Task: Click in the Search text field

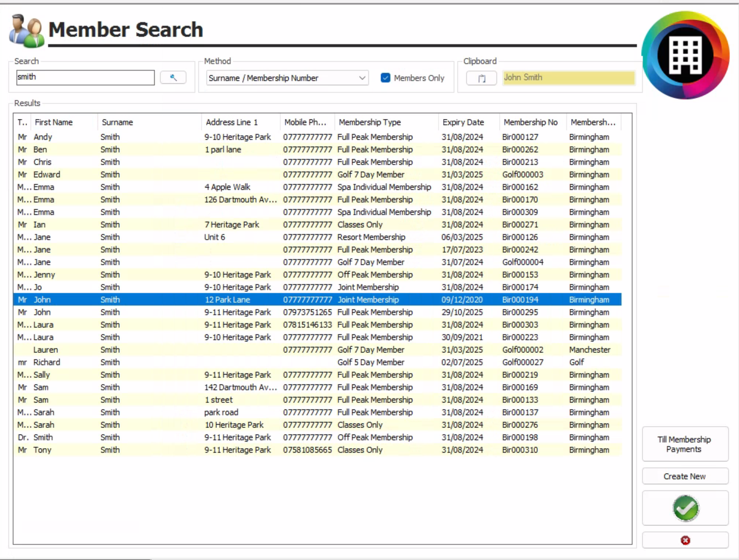Action: (x=85, y=77)
